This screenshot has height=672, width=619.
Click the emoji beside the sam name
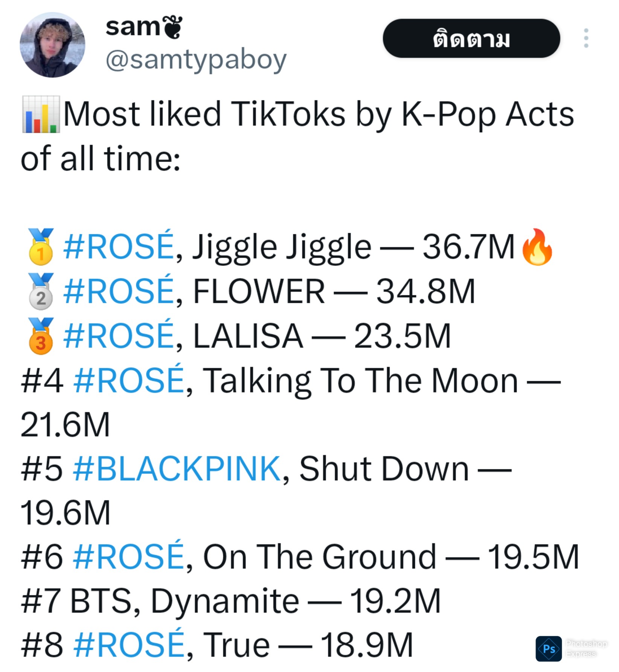click(173, 27)
